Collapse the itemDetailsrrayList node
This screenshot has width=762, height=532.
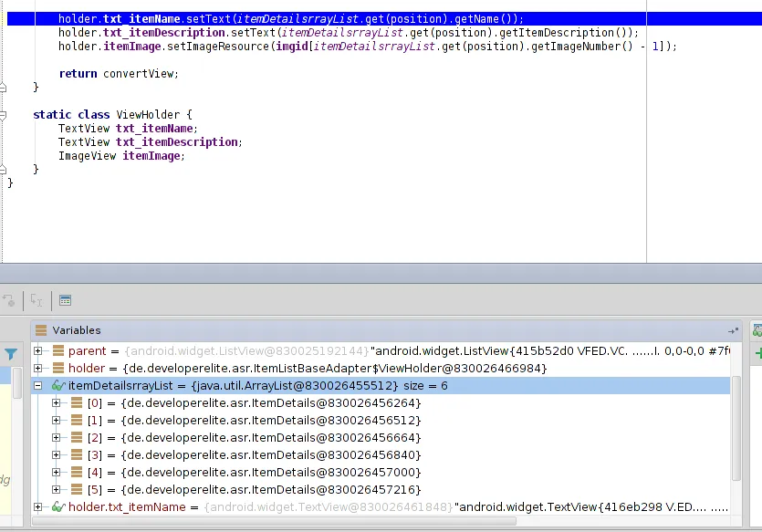pyautogui.click(x=38, y=386)
